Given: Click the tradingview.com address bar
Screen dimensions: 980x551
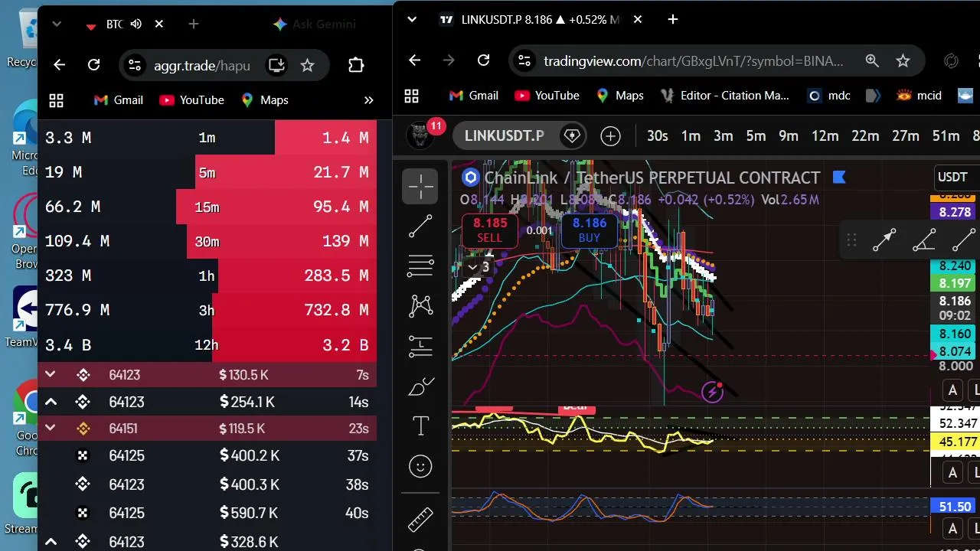Looking at the screenshot, I should tap(694, 60).
